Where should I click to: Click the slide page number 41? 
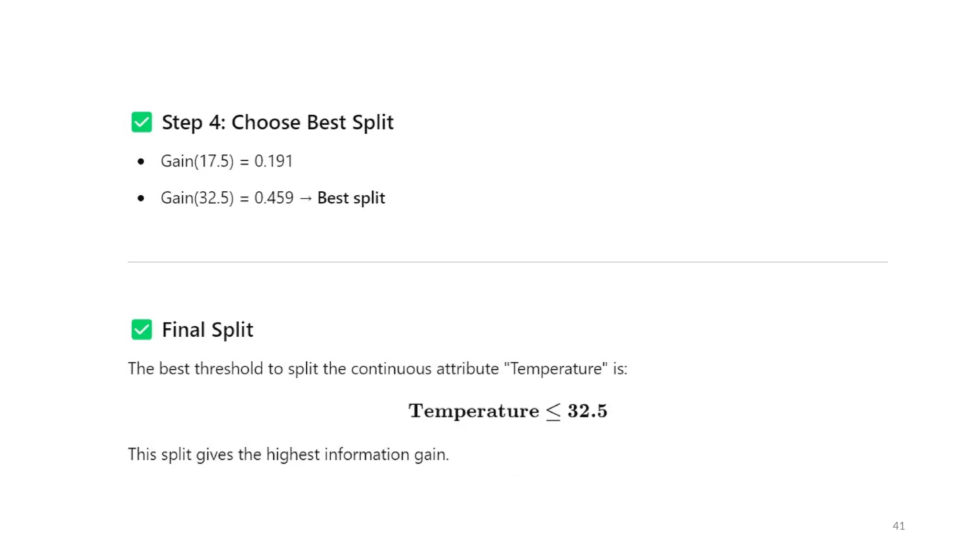point(899,526)
